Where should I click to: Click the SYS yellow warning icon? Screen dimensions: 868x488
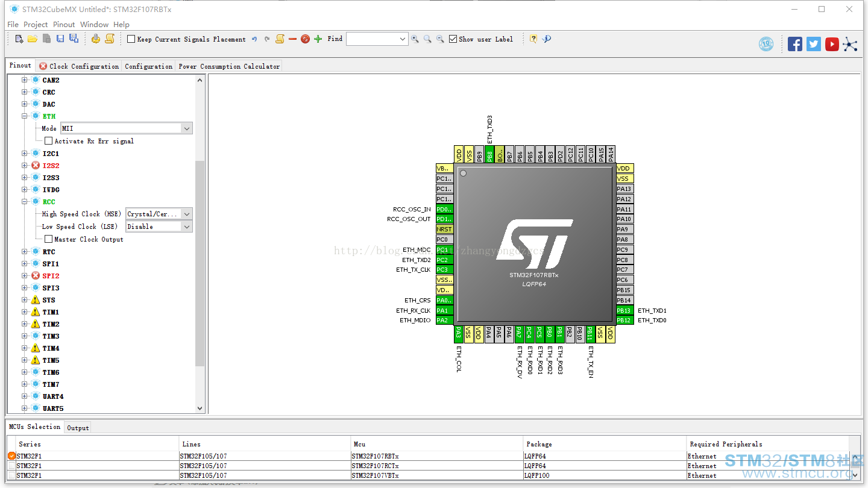36,300
